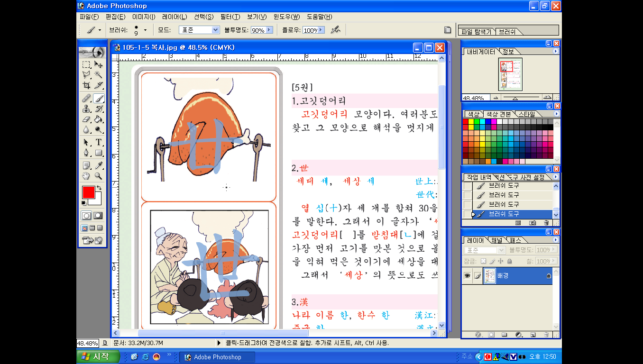
Task: Select the Eyedropper tool
Action: pos(99,166)
